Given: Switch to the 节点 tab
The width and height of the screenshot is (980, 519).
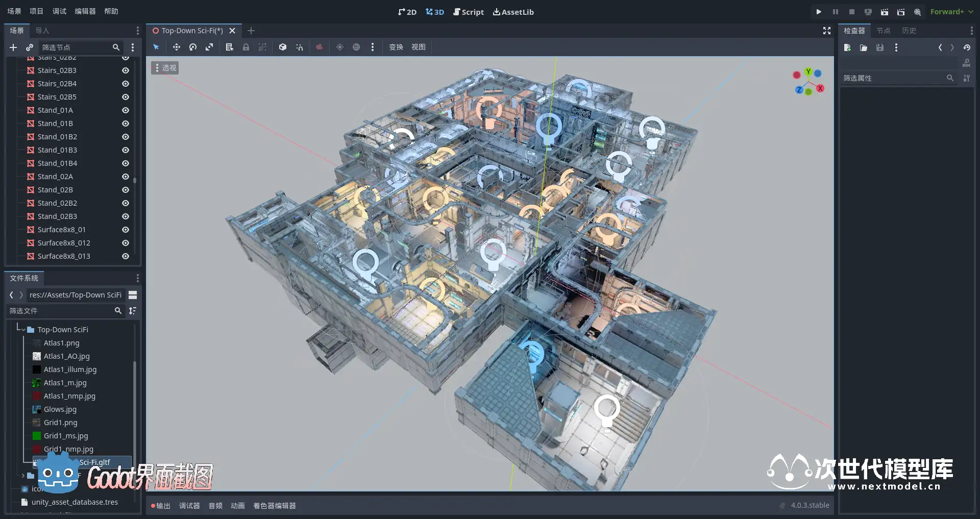Looking at the screenshot, I should (883, 31).
